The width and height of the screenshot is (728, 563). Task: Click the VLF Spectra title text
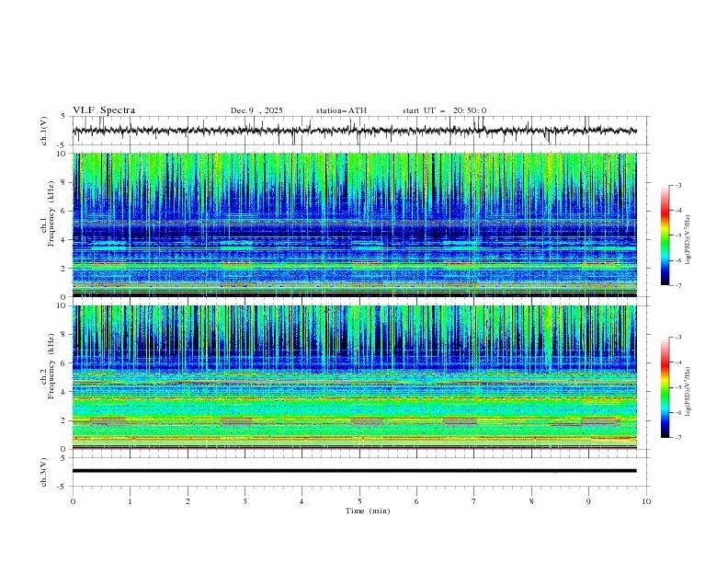[x=104, y=110]
